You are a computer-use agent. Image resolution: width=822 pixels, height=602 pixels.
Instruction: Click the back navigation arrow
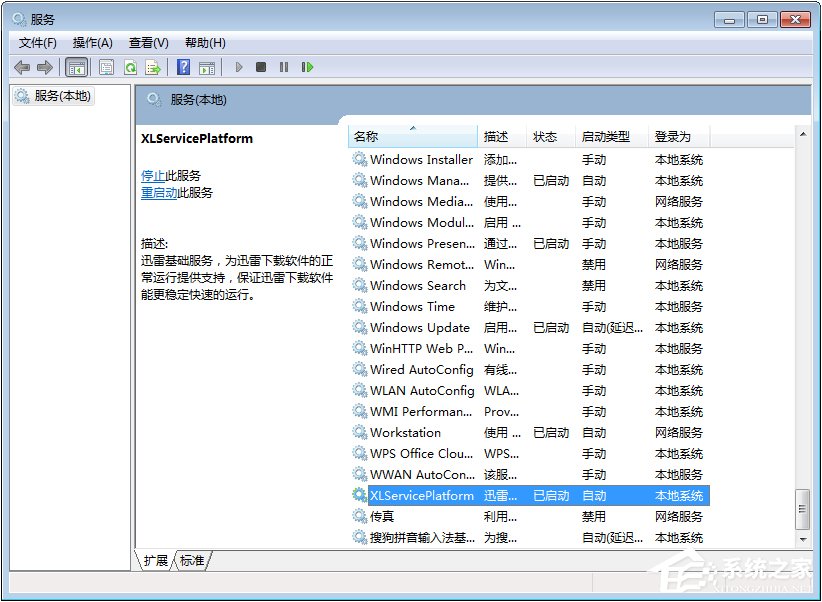(22, 67)
